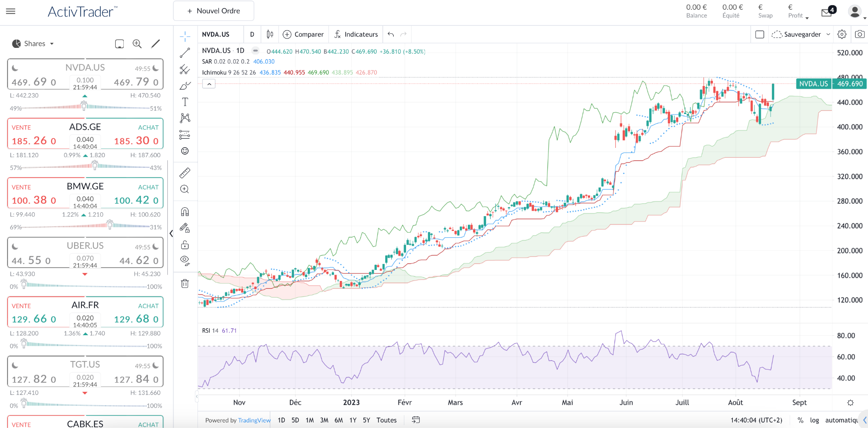Take a chart snapshot with camera icon
The image size is (868, 428).
(860, 34)
